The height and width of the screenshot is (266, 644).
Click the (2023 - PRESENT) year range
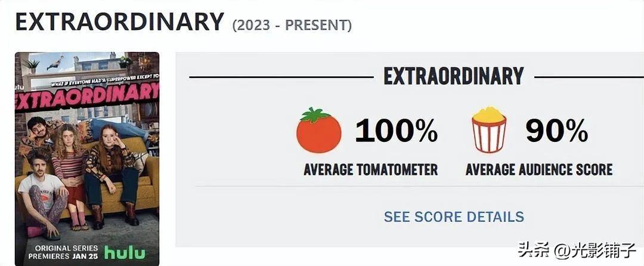292,26
